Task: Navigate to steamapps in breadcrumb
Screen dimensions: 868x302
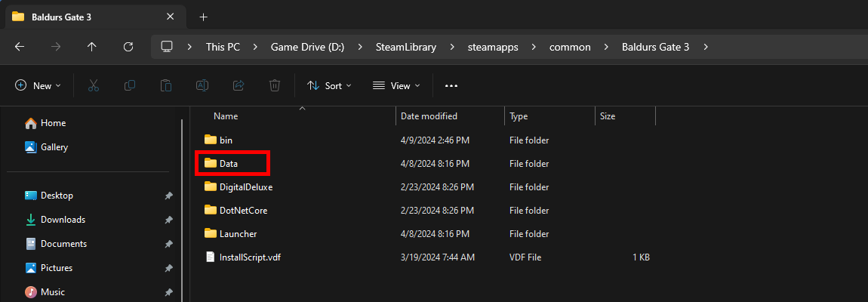Action: tap(492, 47)
